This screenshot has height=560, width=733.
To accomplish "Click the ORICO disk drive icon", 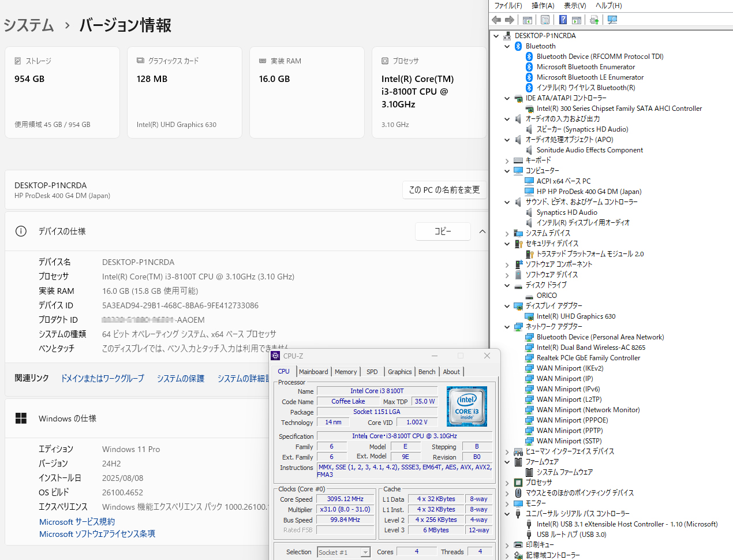I will point(529,296).
